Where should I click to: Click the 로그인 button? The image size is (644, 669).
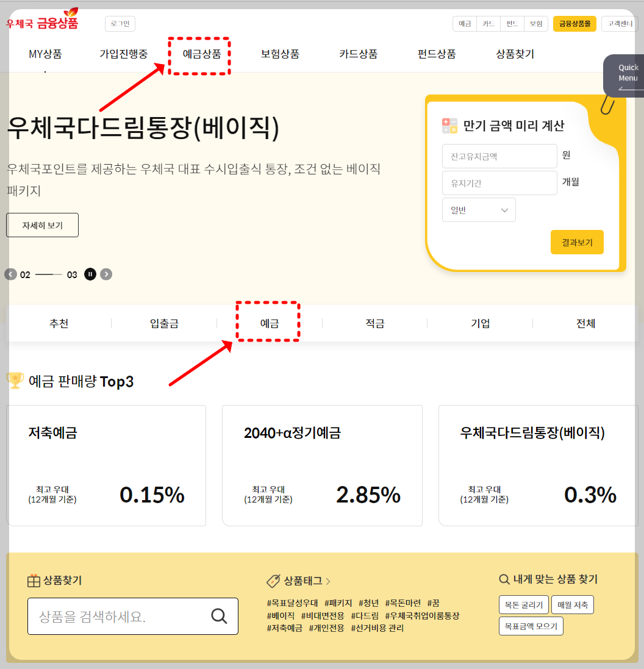120,24
